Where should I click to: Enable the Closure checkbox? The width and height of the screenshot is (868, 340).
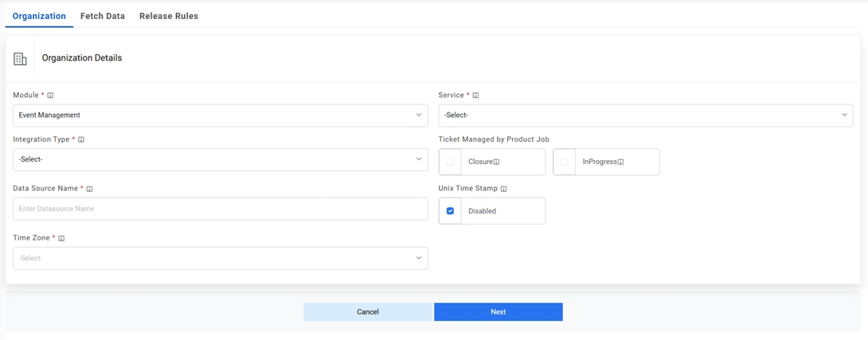tap(451, 162)
